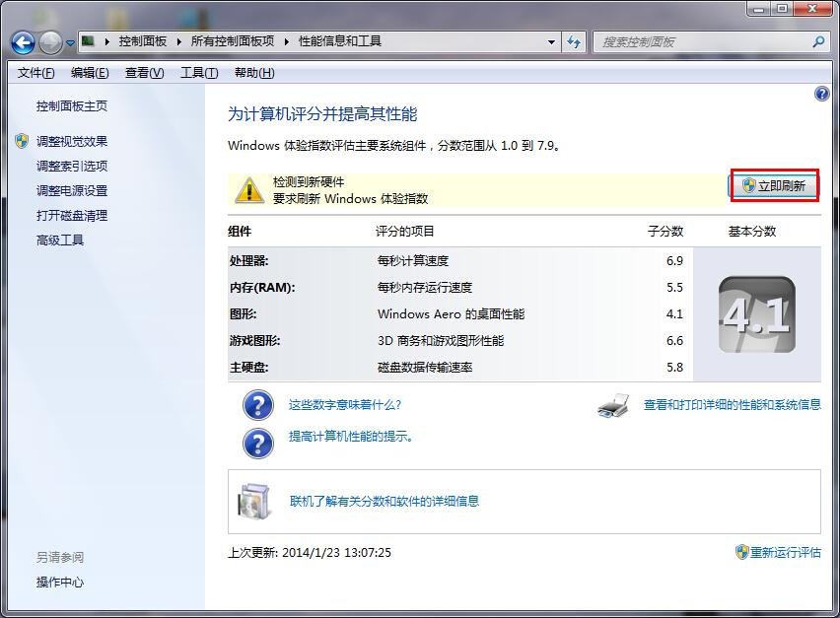Image resolution: width=840 pixels, height=618 pixels.
Task: Open 联机了解有关分数和软件的详细信息 link
Action: click(x=385, y=502)
